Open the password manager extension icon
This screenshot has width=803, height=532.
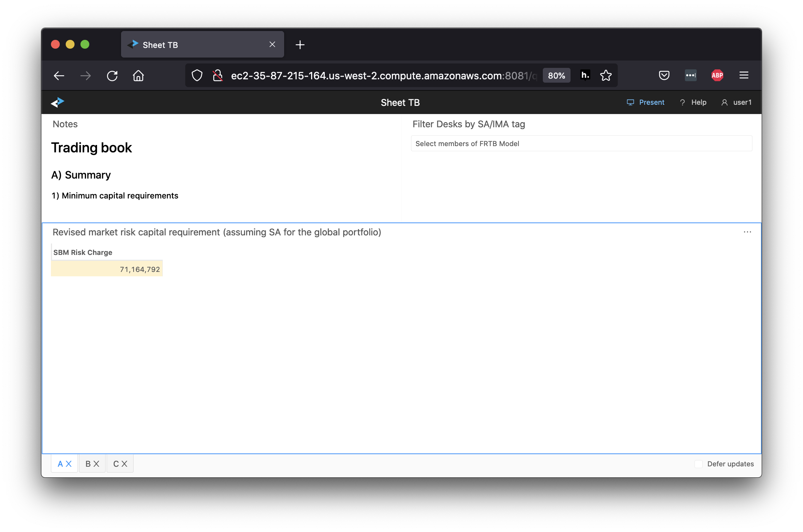(x=691, y=75)
